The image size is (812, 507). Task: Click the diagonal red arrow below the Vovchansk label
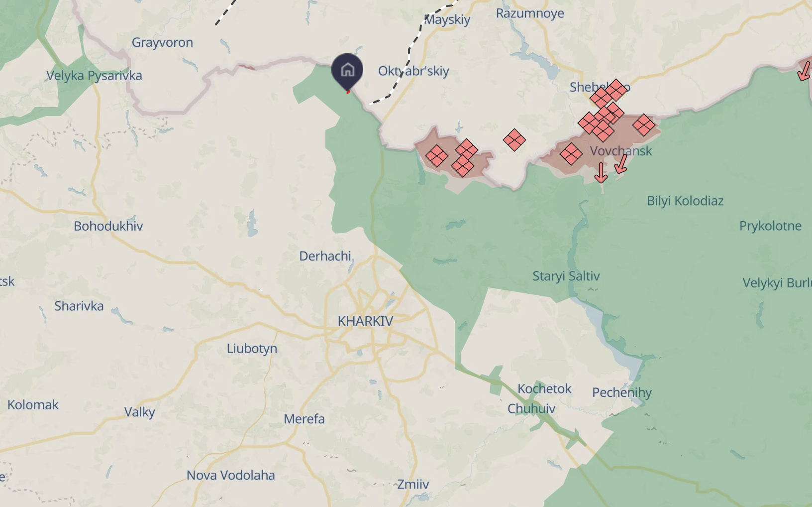(x=621, y=164)
